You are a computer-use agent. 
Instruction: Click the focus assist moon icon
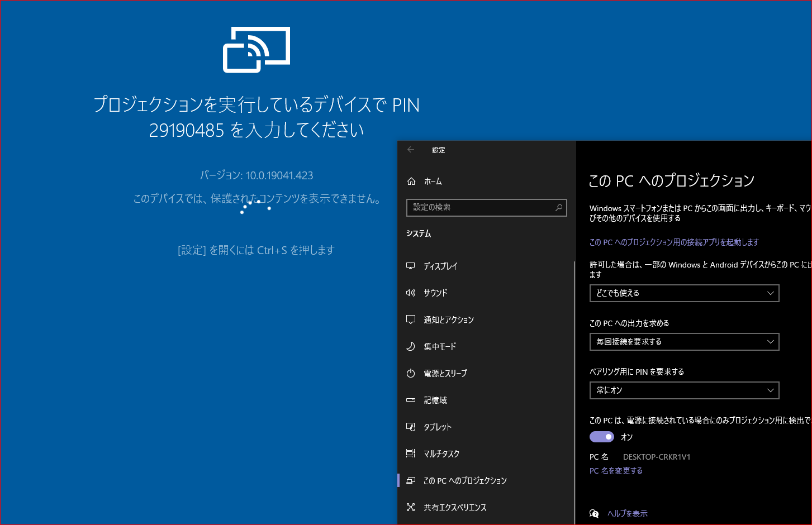(411, 346)
